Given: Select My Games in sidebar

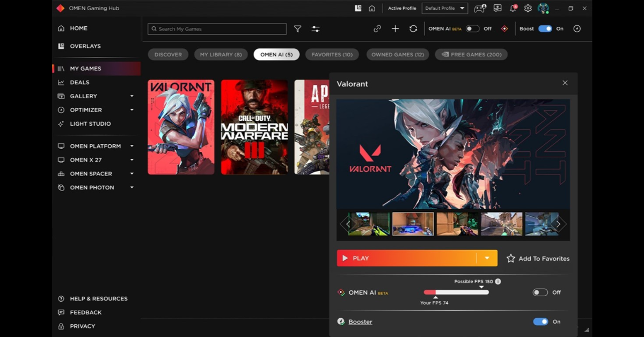Looking at the screenshot, I should point(97,69).
